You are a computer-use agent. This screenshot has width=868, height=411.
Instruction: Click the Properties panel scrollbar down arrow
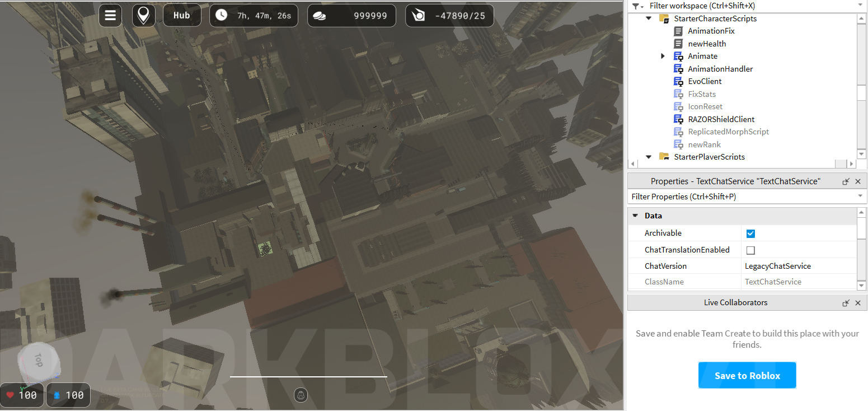click(x=862, y=285)
